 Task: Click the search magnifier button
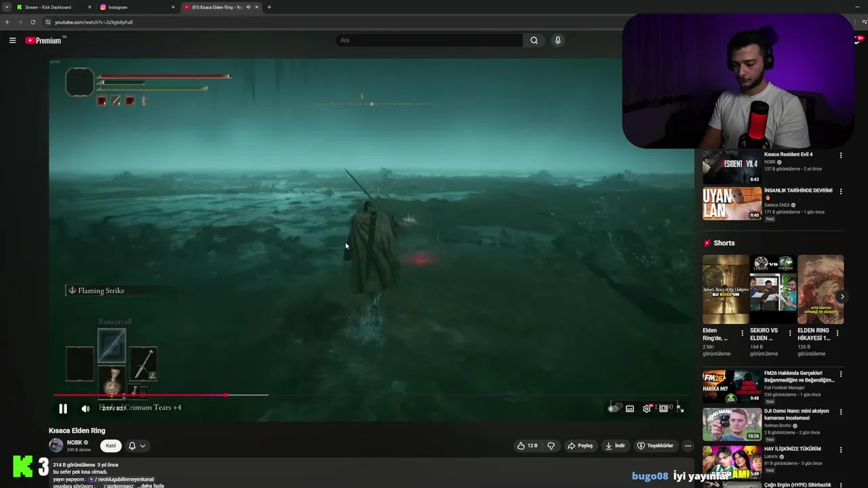pyautogui.click(x=534, y=41)
